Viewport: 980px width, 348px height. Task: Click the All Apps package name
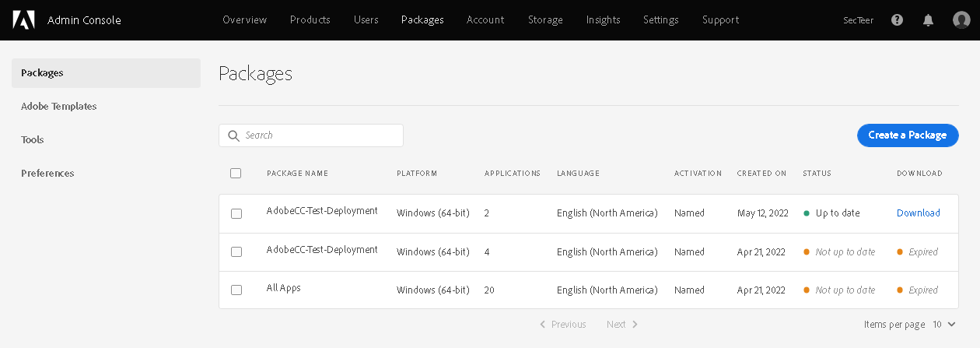point(284,288)
